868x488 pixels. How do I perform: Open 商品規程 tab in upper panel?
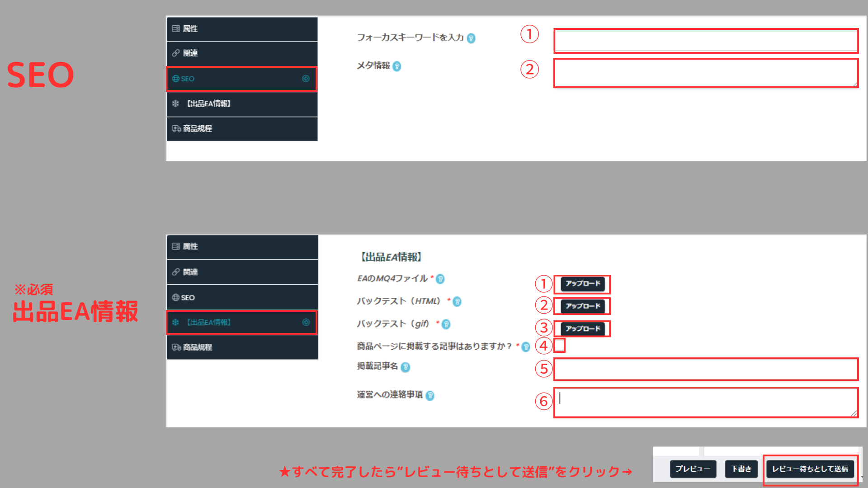point(242,129)
